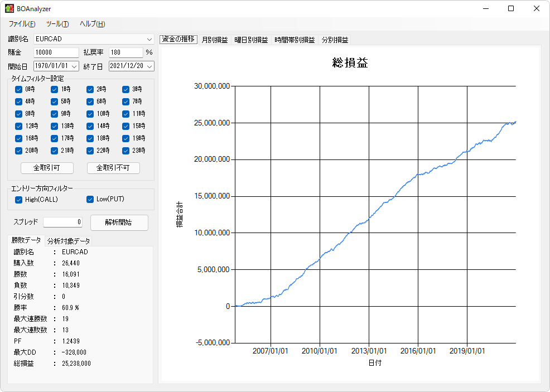
Task: Toggle the 4時 time filter checkbox
Action: pyautogui.click(x=18, y=101)
